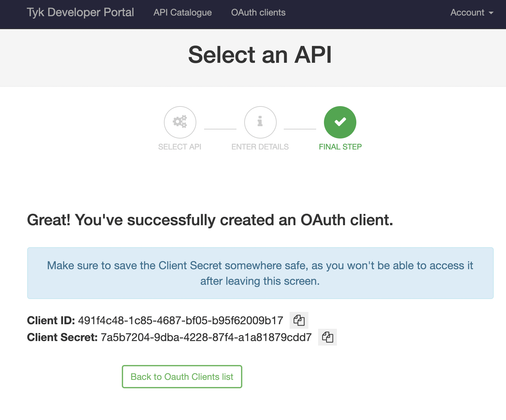The image size is (506, 420).
Task: Copy the Client Secret to clipboard
Action: [327, 337]
